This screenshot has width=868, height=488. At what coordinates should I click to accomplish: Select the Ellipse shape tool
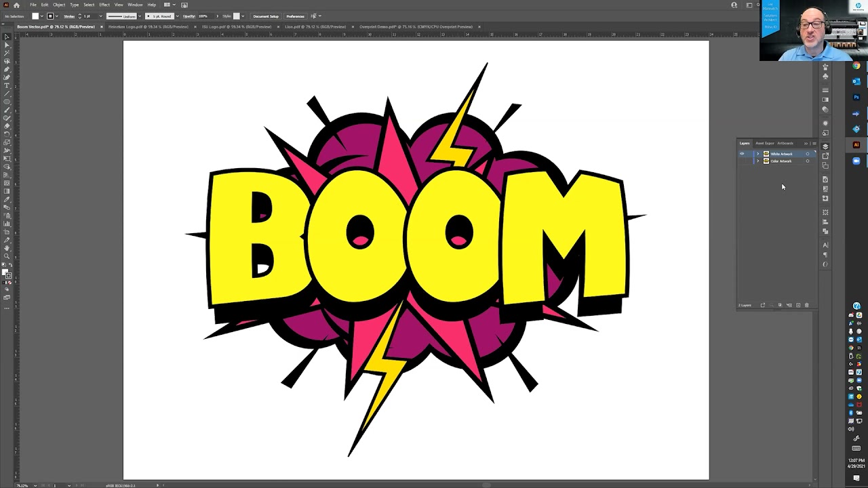7,102
